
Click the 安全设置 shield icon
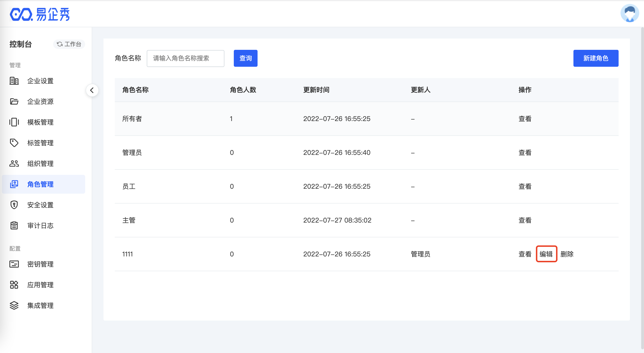click(x=14, y=205)
